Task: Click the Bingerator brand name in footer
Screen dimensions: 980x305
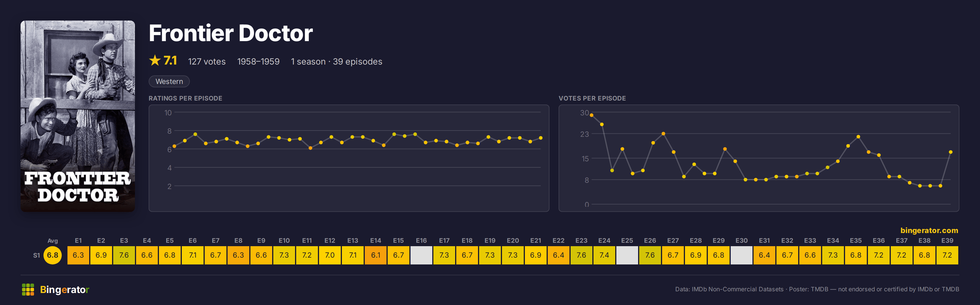Action: pyautogui.click(x=65, y=289)
